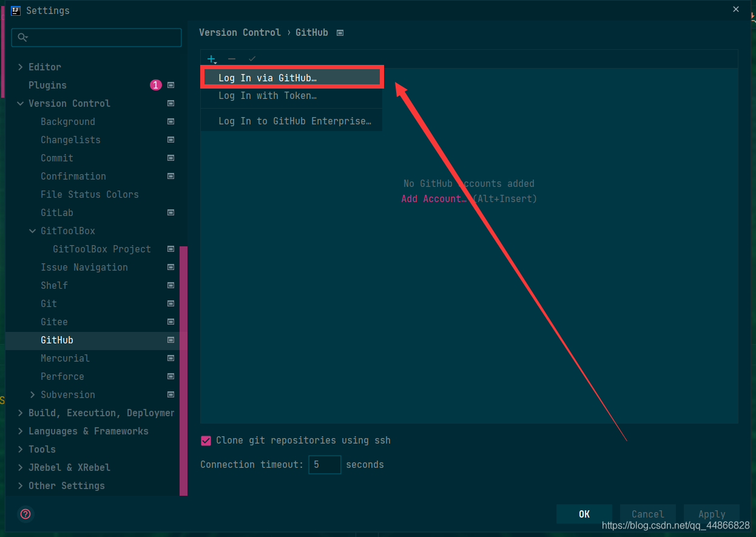The width and height of the screenshot is (756, 537).
Task: Click the minus Remove account icon
Action: coord(232,59)
